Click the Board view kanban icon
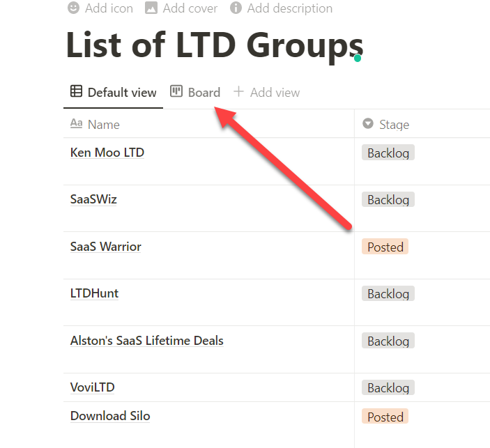 click(x=176, y=92)
